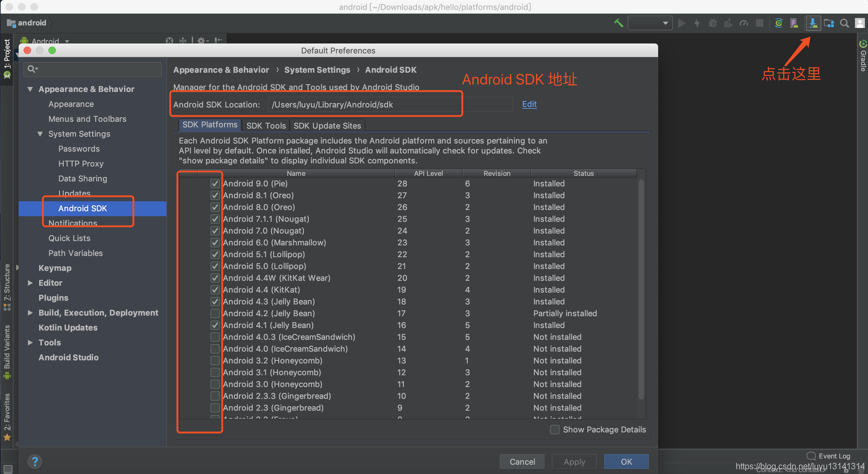Click the user account icon in toolbar
Screen dimensions: 868x474
(860, 23)
